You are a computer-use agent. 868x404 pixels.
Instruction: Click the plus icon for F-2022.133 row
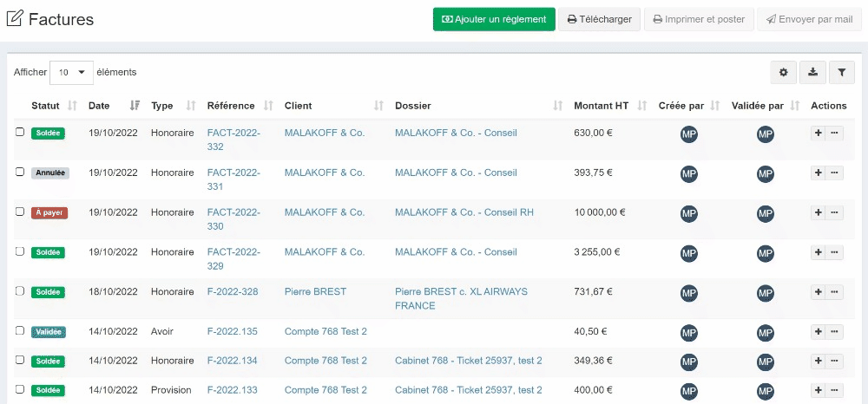point(819,390)
